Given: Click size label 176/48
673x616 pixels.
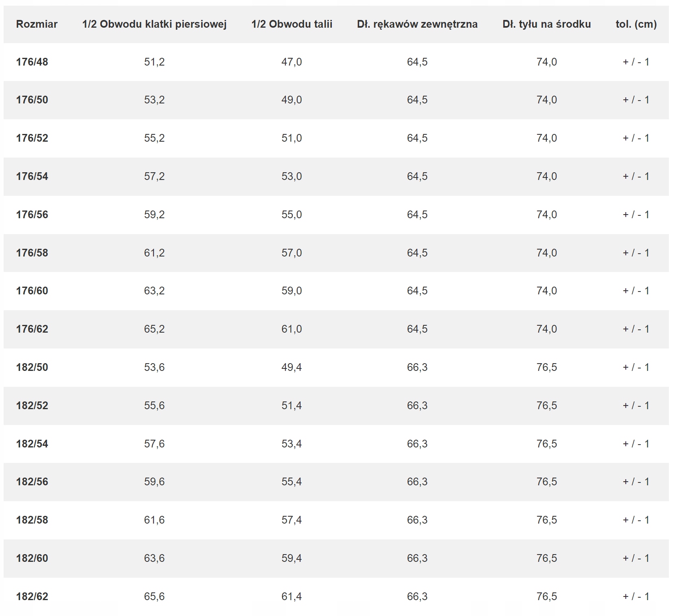Looking at the screenshot, I should click(x=32, y=62).
